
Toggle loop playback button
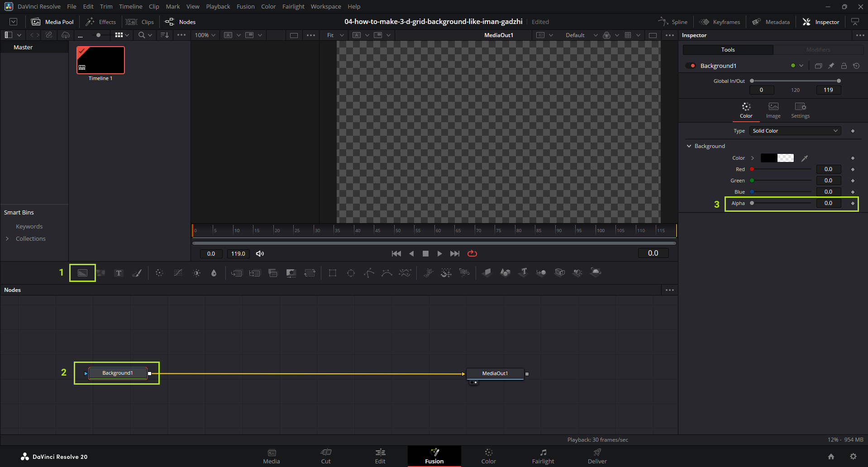(472, 253)
